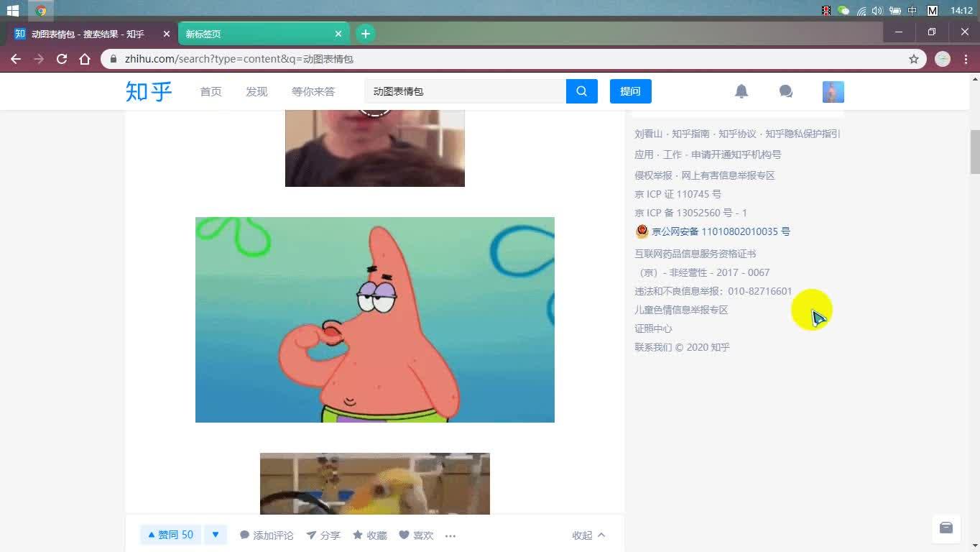The image size is (980, 552).
Task: Open Zhihu notifications bell
Action: coord(741,91)
